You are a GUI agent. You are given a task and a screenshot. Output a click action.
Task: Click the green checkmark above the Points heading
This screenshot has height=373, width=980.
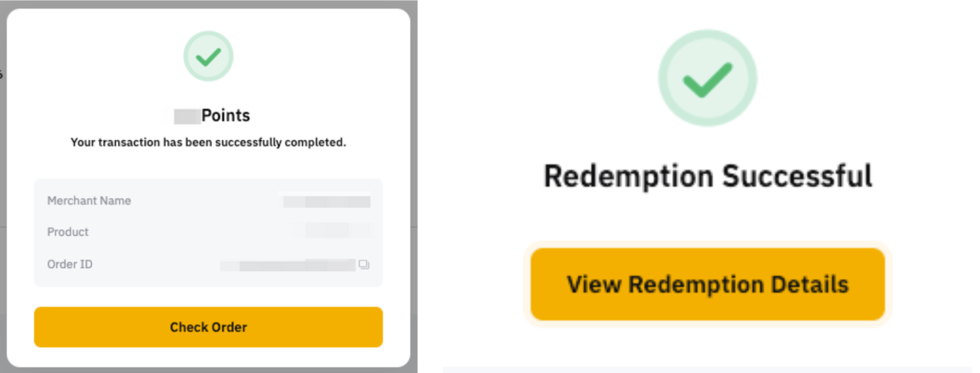[x=208, y=56]
